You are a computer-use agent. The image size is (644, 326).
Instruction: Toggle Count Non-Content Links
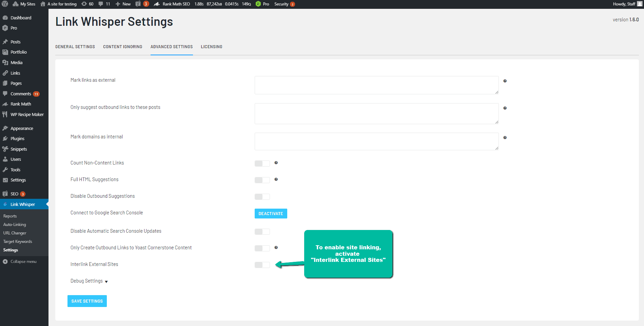pyautogui.click(x=262, y=164)
